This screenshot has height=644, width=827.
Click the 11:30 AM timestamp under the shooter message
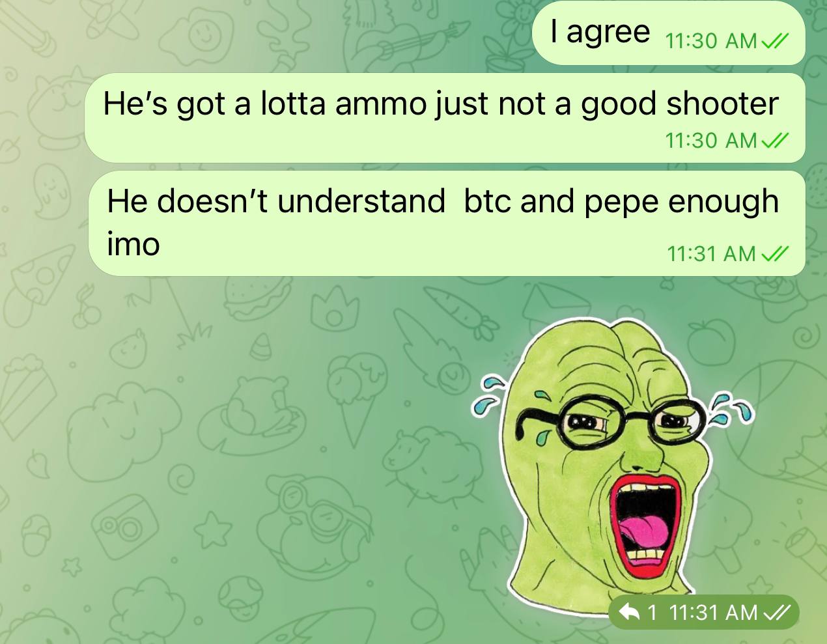click(711, 140)
